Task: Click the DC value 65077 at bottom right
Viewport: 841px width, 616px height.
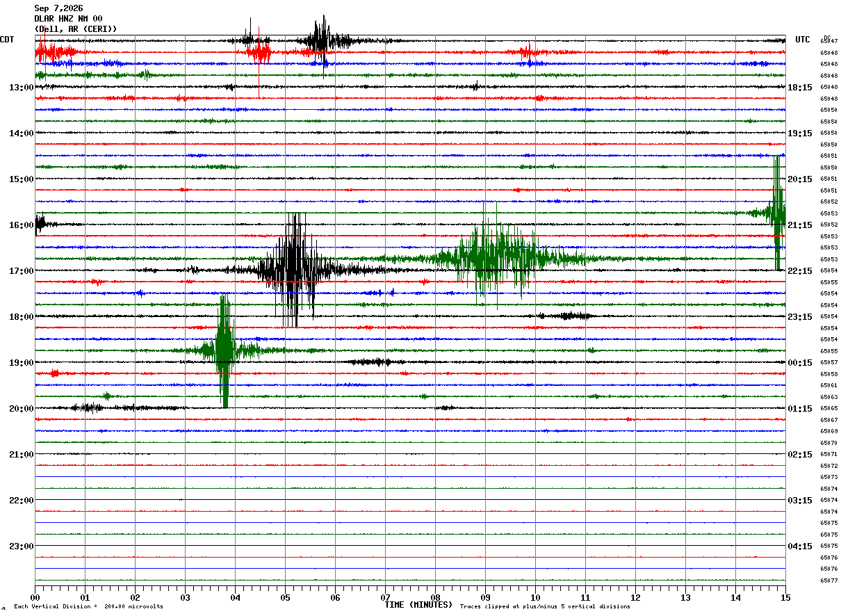Action: [x=828, y=581]
